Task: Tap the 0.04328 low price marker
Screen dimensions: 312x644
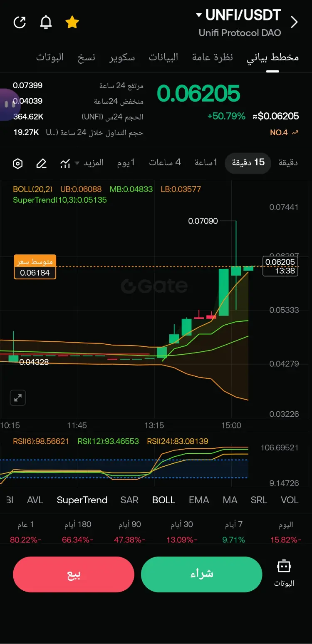Action: click(34, 362)
